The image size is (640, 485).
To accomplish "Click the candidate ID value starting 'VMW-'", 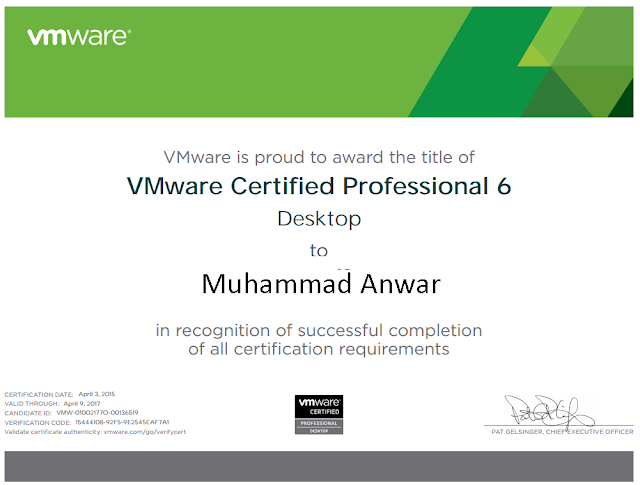I will tap(98, 413).
